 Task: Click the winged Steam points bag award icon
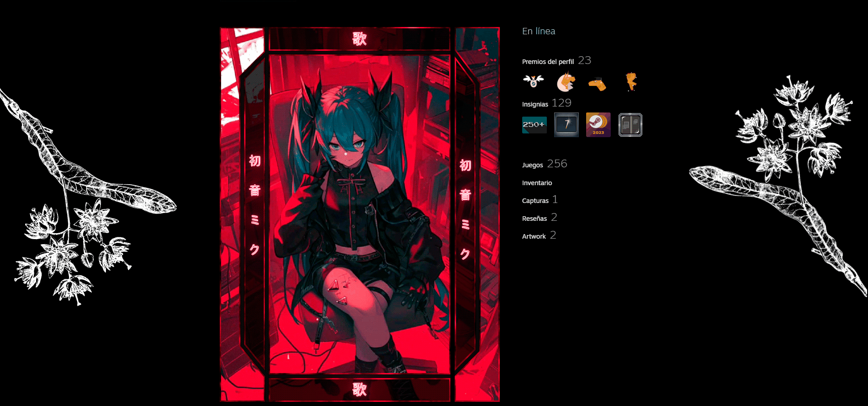pyautogui.click(x=533, y=81)
